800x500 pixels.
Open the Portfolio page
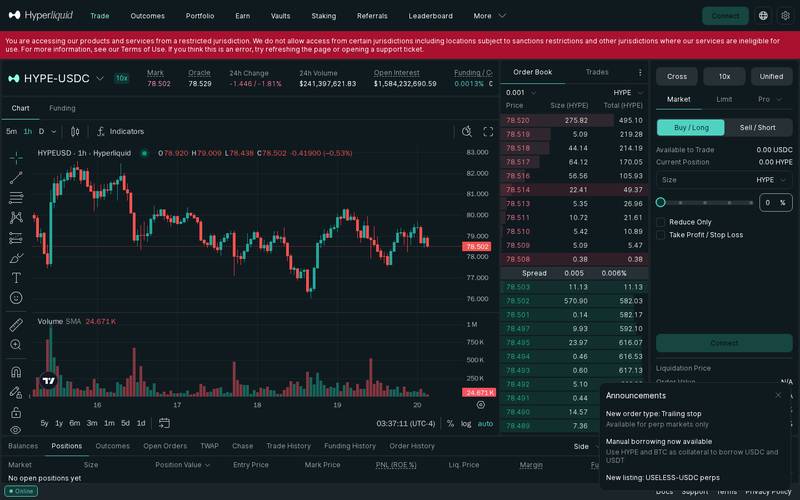[x=200, y=16]
